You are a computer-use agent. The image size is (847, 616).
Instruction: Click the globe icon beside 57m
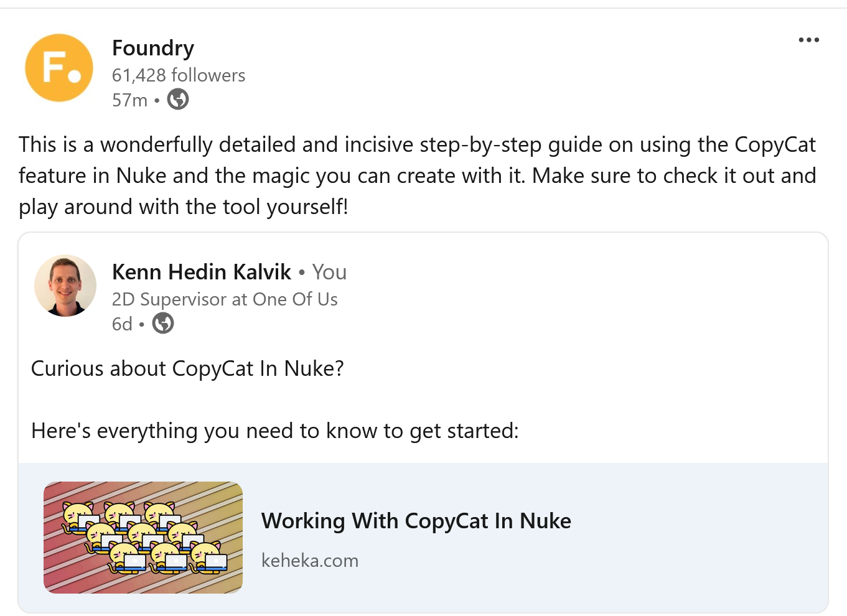point(178,100)
